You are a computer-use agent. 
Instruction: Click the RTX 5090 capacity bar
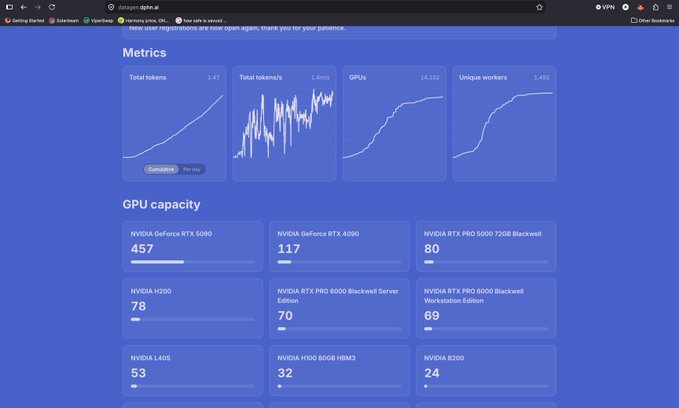193,262
